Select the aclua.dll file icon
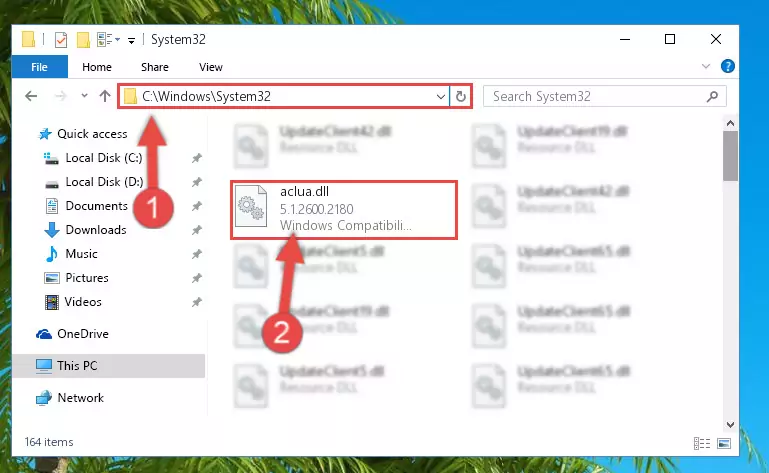 pyautogui.click(x=251, y=207)
